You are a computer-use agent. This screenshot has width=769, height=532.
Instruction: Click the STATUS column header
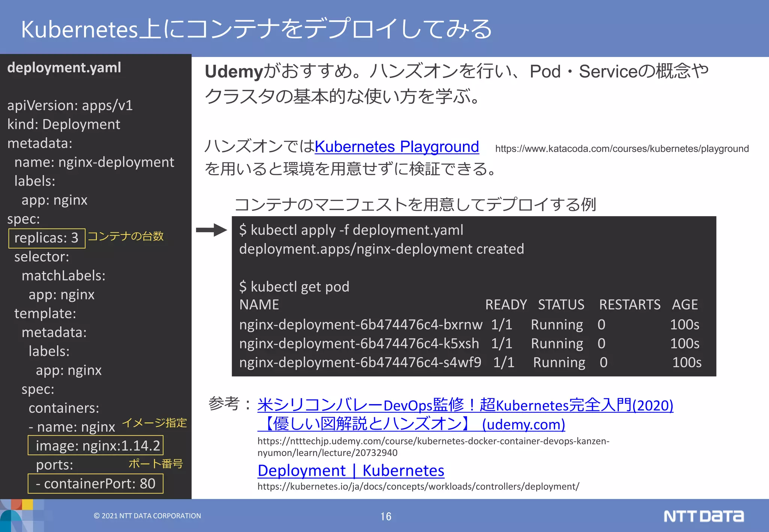point(561,305)
